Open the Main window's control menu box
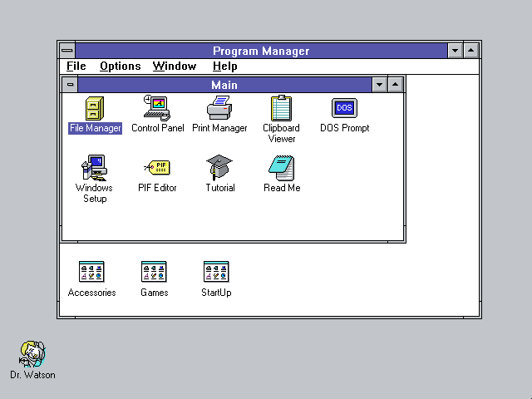This screenshot has height=399, width=532. coord(71,85)
